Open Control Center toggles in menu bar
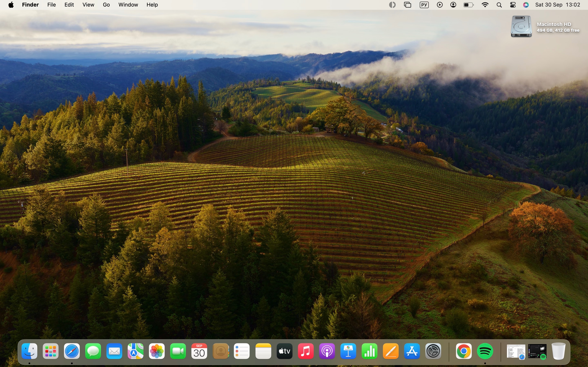Screen dimensions: 588x367 point(513,5)
